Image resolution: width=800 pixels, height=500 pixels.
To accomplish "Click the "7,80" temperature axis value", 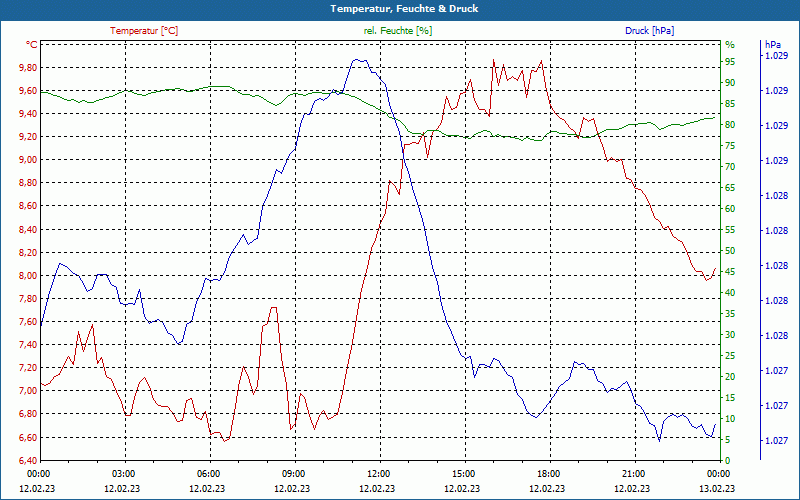I will point(28,298).
